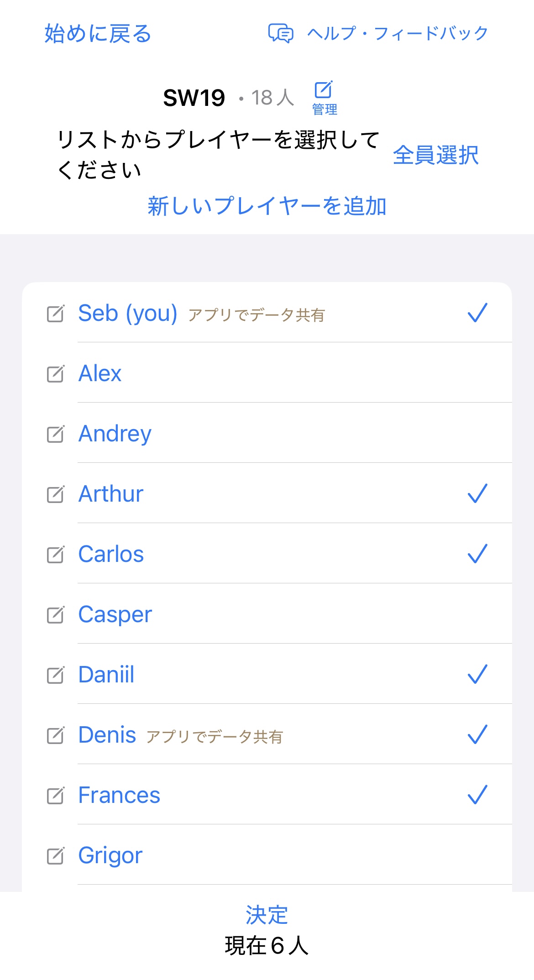Uncheck Arthur's selection checkmark
Screen dimensions: 534x980
coord(477,493)
